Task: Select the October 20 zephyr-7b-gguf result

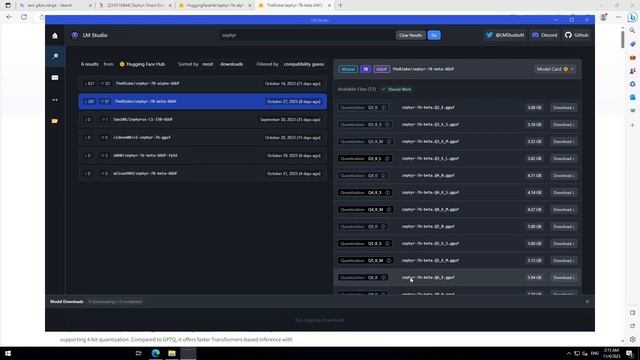Action: click(203, 138)
